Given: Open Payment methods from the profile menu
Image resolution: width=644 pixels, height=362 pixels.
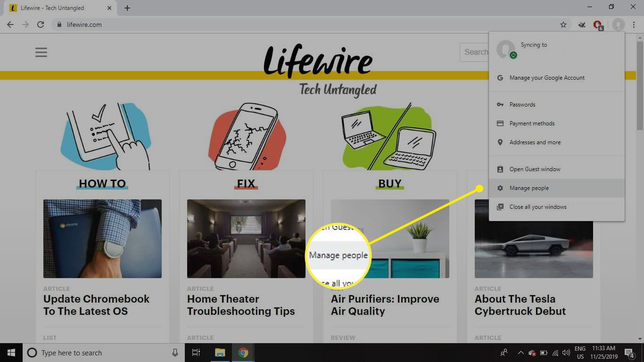Looking at the screenshot, I should [557, 123].
